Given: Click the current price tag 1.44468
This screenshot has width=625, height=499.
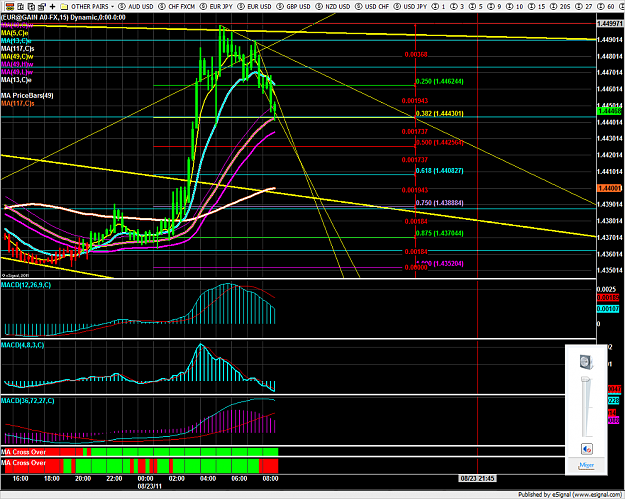Looking at the screenshot, I should (609, 111).
